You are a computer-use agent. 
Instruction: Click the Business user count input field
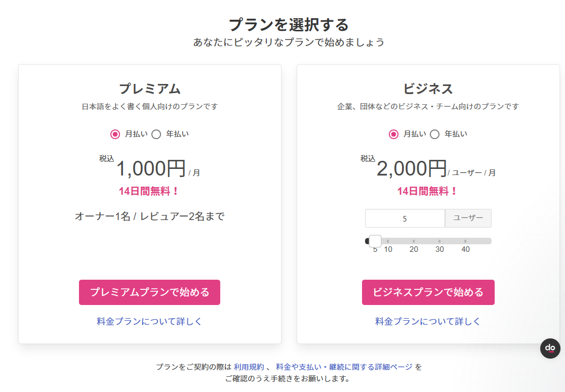coord(405,219)
